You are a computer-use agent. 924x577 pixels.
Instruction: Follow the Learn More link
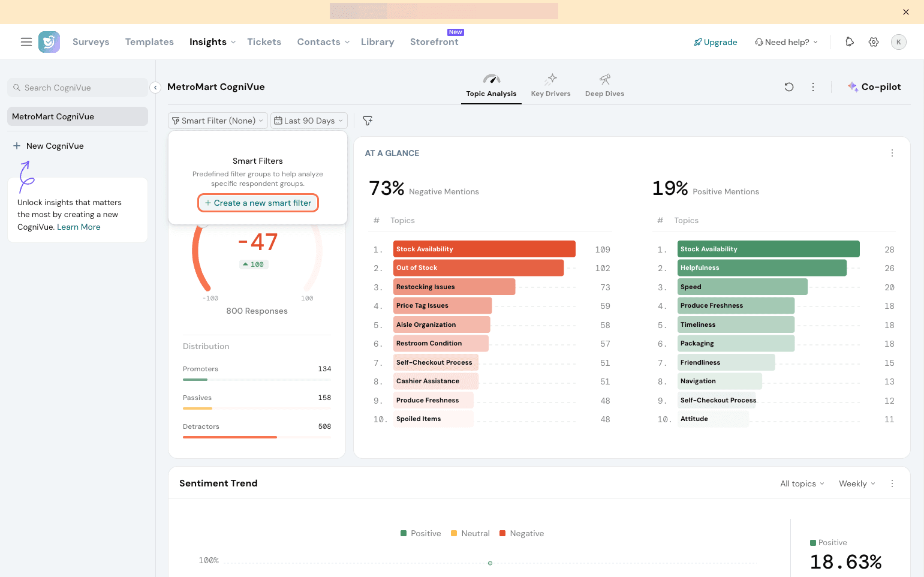point(79,227)
